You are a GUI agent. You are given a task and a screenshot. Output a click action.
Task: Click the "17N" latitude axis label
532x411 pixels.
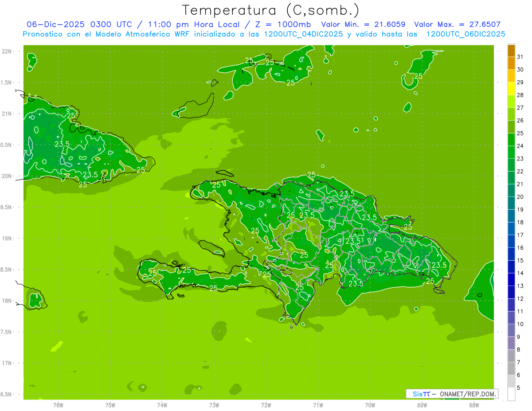7,363
